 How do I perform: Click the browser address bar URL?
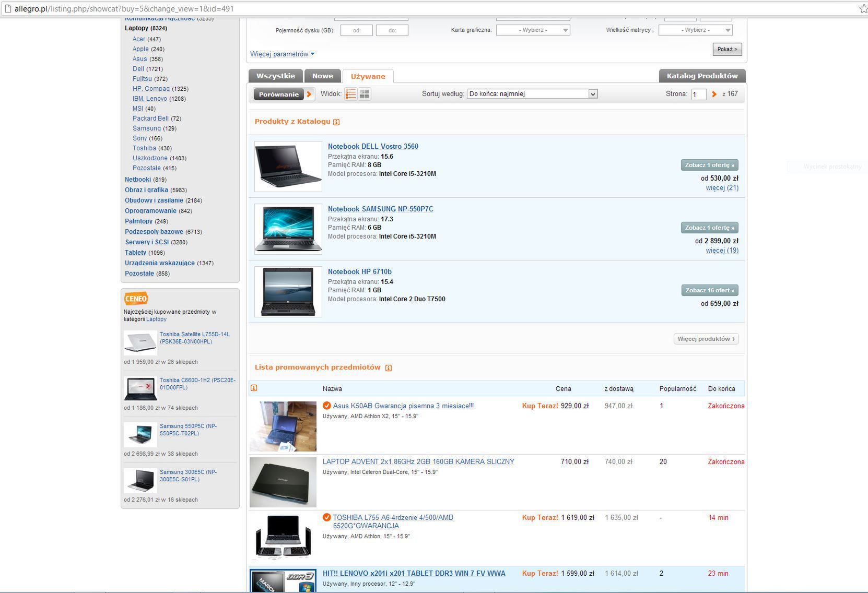pos(124,9)
